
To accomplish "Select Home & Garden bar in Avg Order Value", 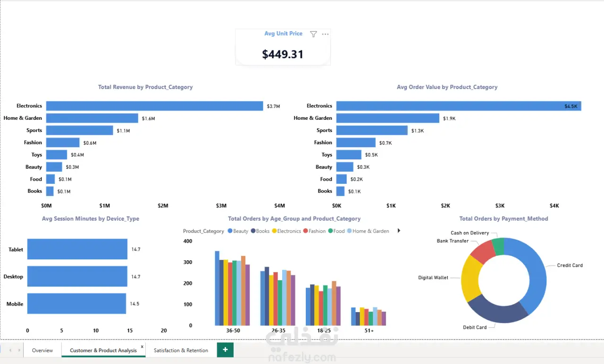I will coord(388,118).
